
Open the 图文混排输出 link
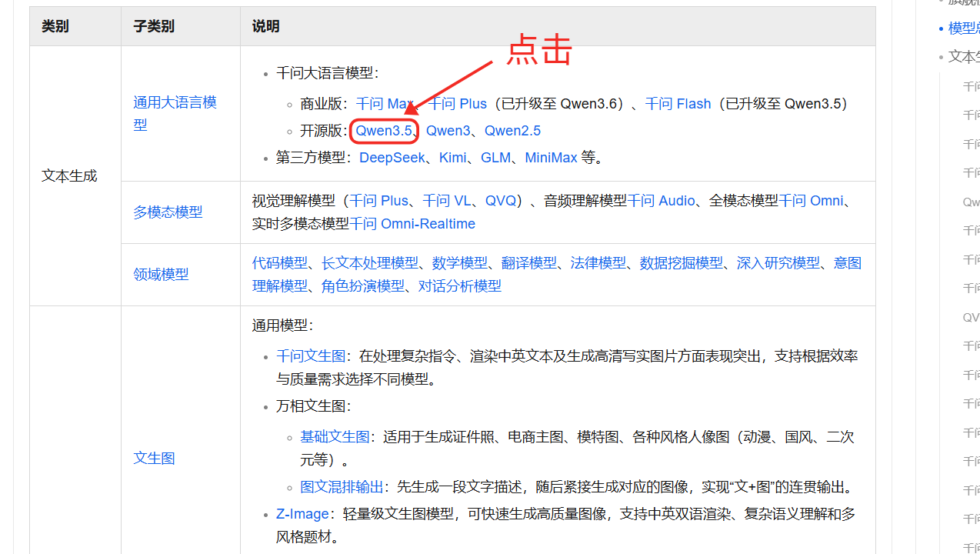coord(342,487)
